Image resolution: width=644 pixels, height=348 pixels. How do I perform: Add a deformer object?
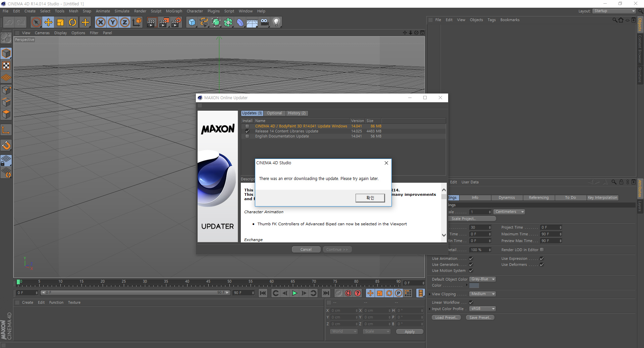pos(240,22)
